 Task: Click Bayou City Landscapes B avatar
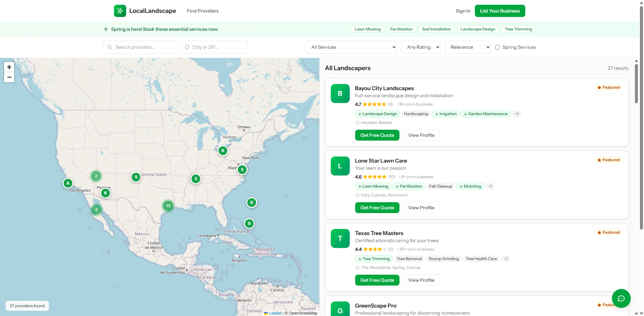[340, 93]
